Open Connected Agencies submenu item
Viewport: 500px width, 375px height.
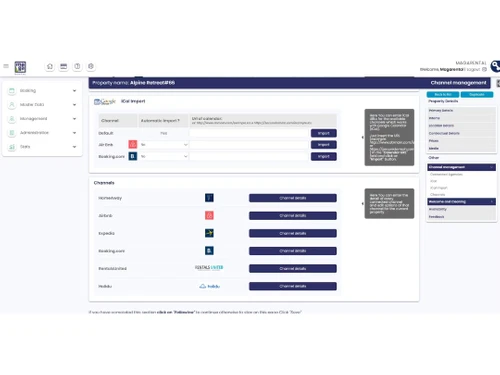446,174
